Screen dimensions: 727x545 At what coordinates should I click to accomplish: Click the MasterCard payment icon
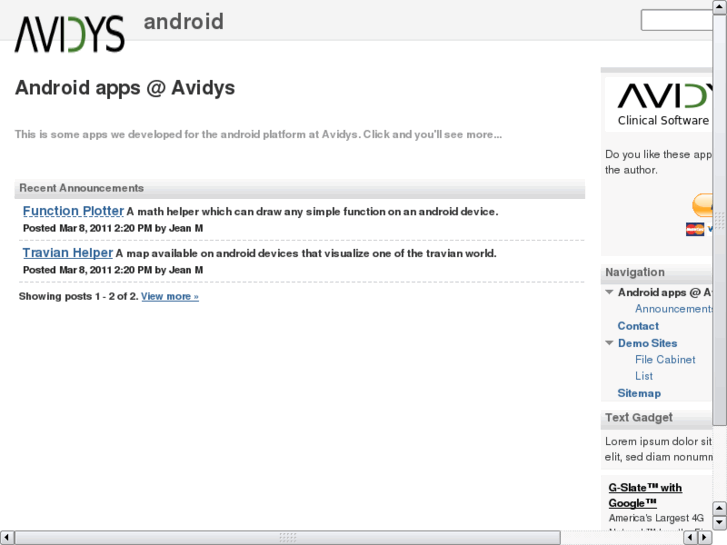pos(695,229)
